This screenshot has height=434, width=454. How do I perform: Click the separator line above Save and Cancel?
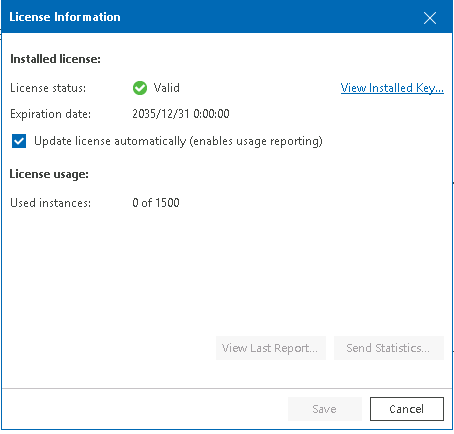[x=227, y=388]
